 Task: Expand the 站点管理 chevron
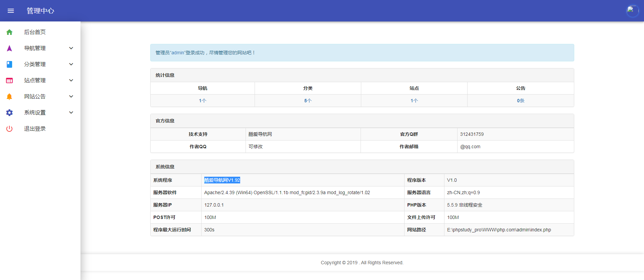[x=71, y=80]
